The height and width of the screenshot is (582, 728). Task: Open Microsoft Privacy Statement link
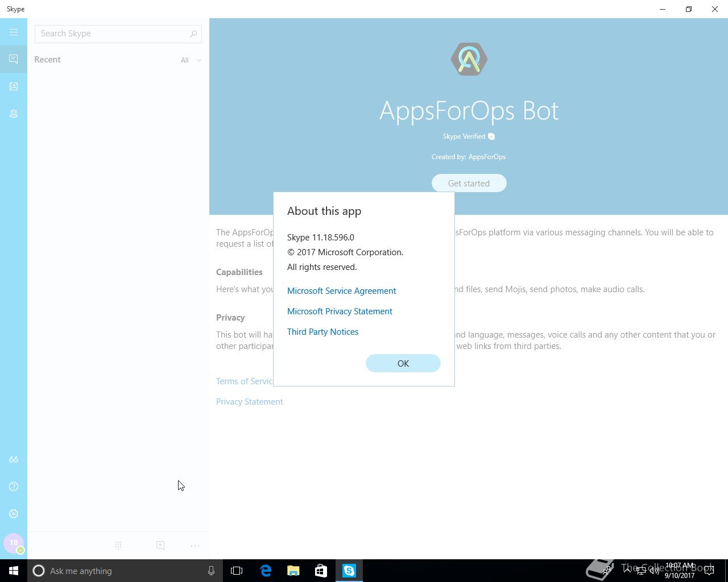click(340, 311)
